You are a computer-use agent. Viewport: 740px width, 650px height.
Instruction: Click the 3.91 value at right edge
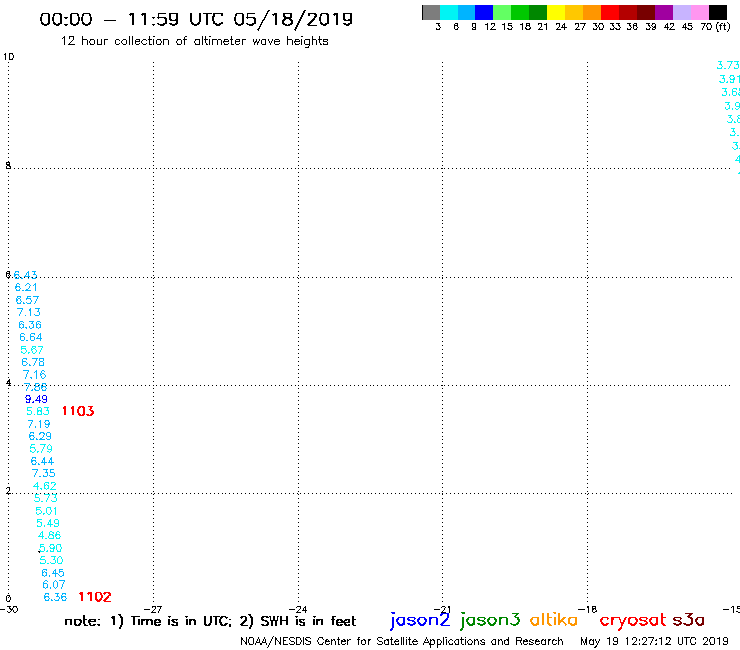point(729,79)
